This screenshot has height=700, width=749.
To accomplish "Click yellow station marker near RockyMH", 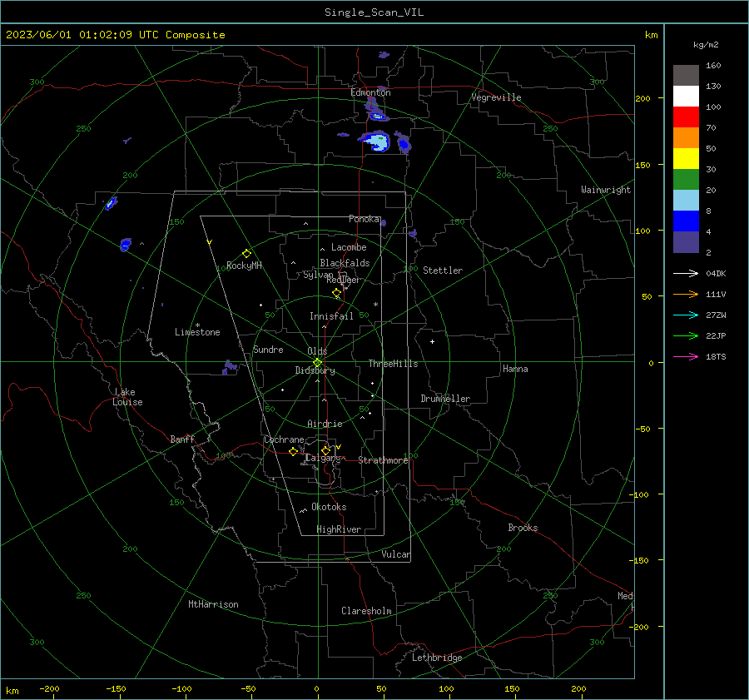I will pos(246,253).
